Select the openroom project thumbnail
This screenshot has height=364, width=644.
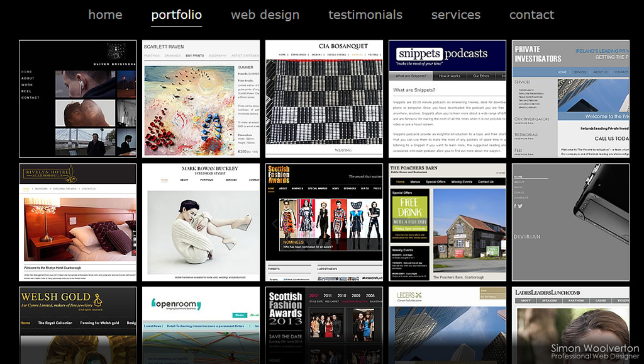click(x=201, y=326)
